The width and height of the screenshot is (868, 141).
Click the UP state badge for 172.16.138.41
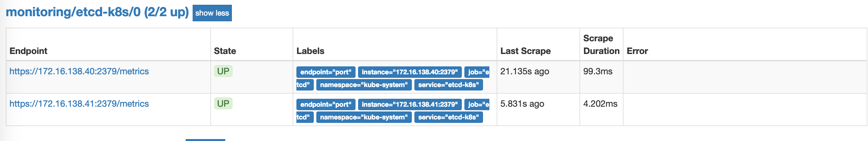223,104
